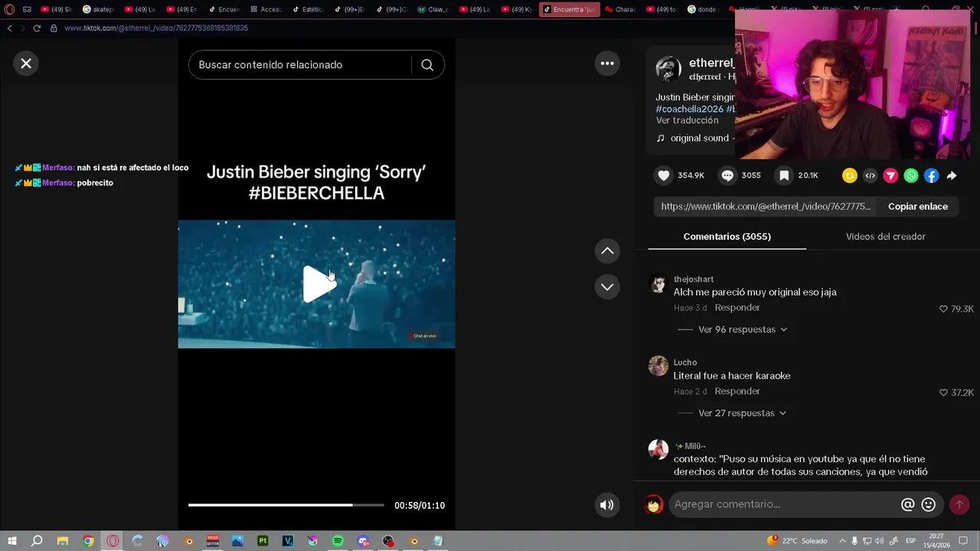Switch to 'skatep' Google tab
This screenshot has width=980, height=551.
pos(98,9)
